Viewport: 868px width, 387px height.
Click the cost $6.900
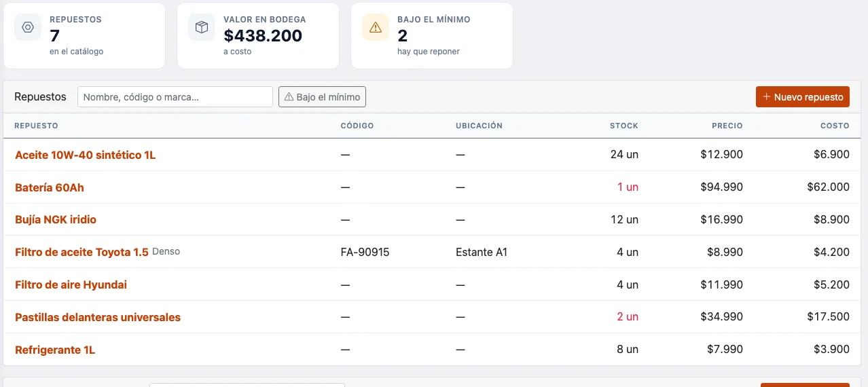pyautogui.click(x=831, y=154)
